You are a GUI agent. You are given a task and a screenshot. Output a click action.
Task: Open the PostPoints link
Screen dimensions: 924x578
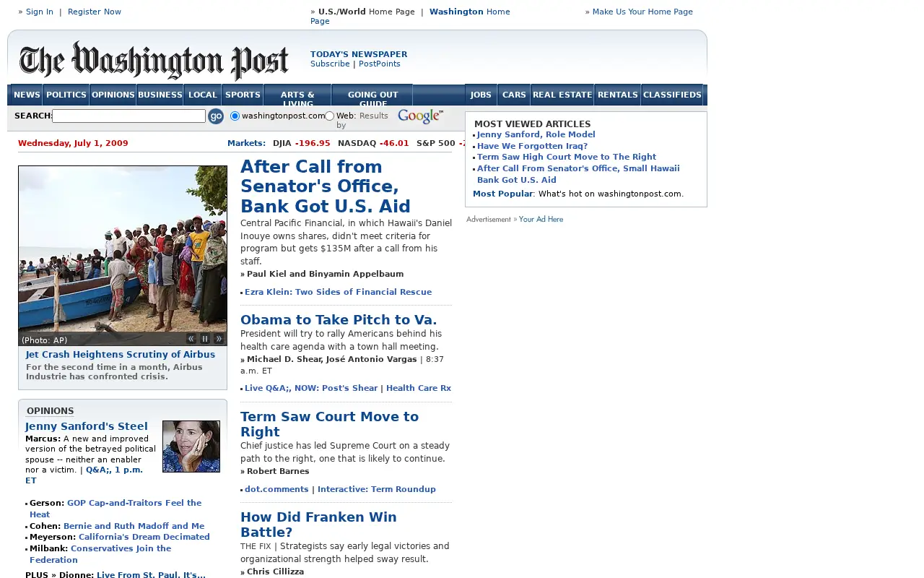(380, 64)
